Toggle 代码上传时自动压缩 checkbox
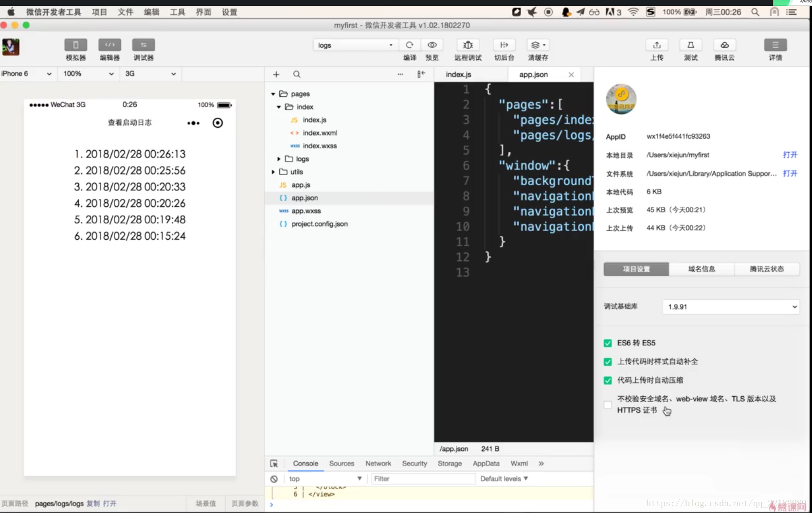The width and height of the screenshot is (812, 513). tap(608, 380)
